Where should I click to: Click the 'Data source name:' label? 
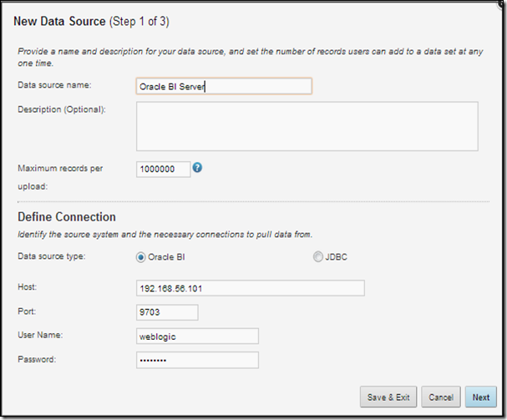coord(53,85)
